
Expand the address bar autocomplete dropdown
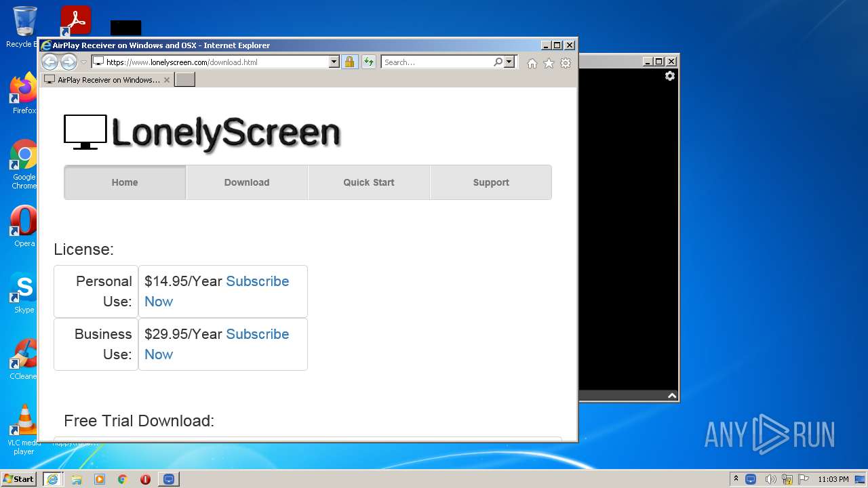[334, 62]
